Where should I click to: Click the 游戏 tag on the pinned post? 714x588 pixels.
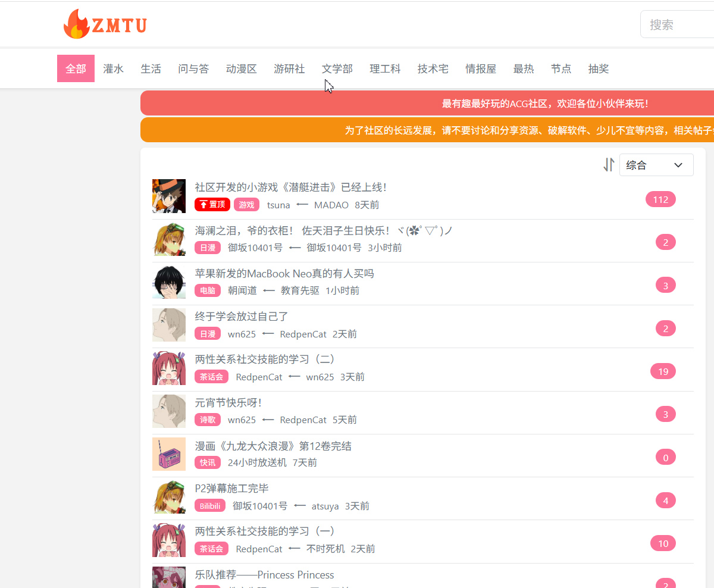[x=246, y=205]
